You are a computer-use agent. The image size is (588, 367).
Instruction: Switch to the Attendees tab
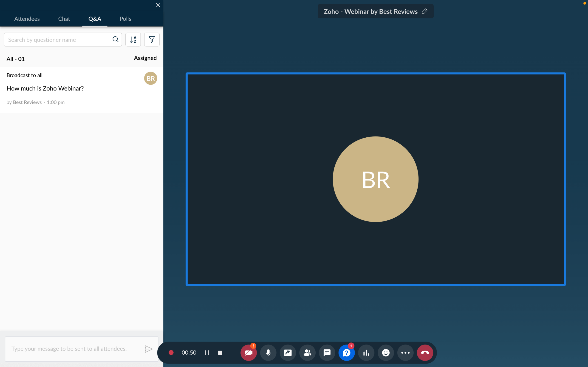pos(27,19)
